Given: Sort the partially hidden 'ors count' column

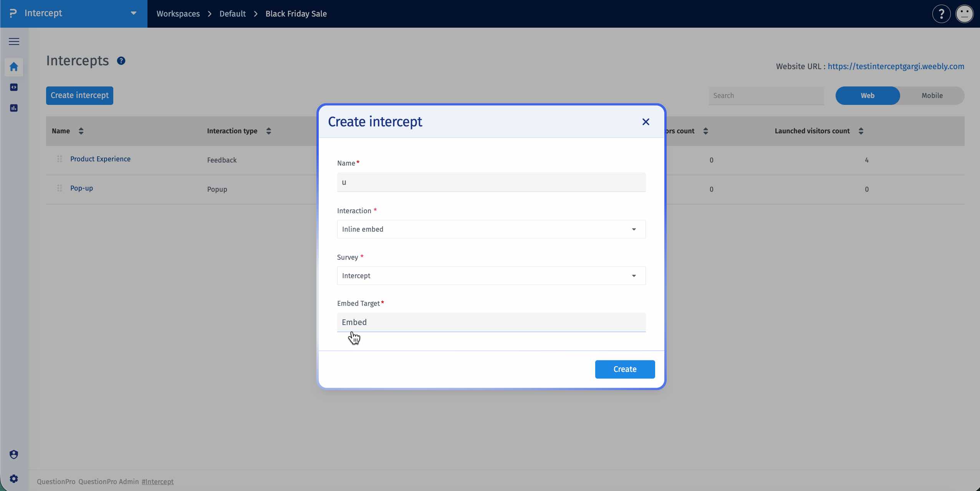Looking at the screenshot, I should (706, 131).
